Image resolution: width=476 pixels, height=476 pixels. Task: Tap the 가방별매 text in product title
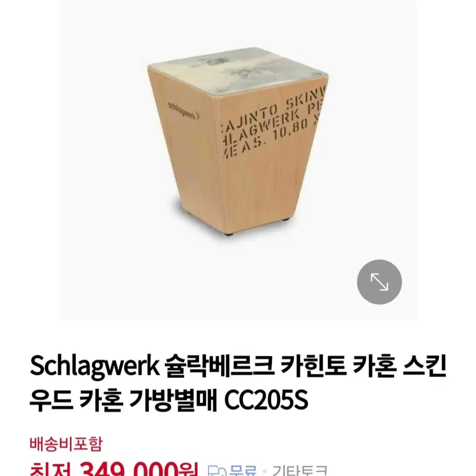173,400
